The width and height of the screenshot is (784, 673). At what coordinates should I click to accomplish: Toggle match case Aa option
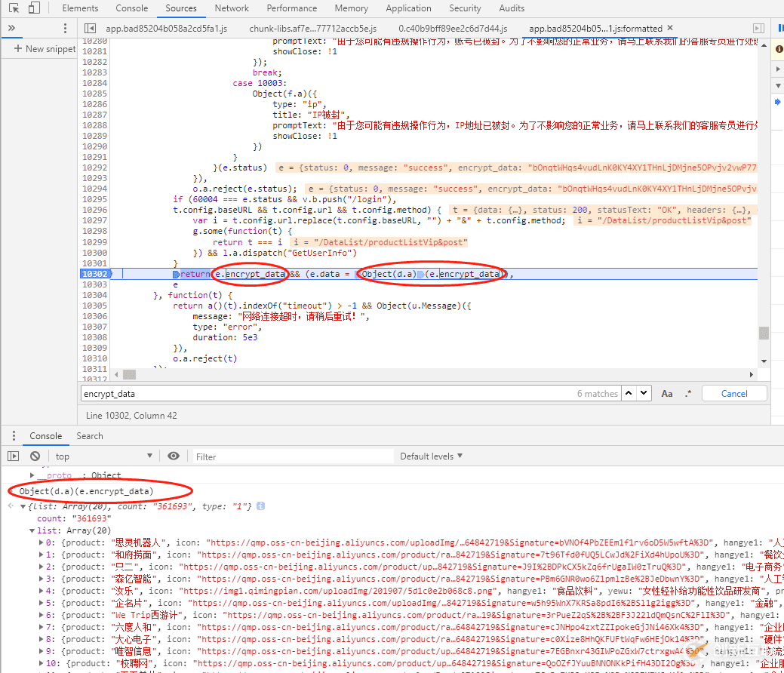(667, 393)
